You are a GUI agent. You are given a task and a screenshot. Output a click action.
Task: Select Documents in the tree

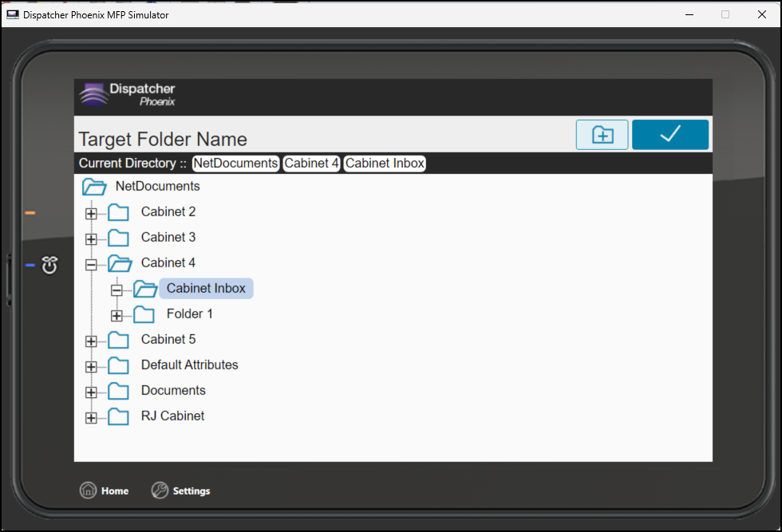point(173,390)
